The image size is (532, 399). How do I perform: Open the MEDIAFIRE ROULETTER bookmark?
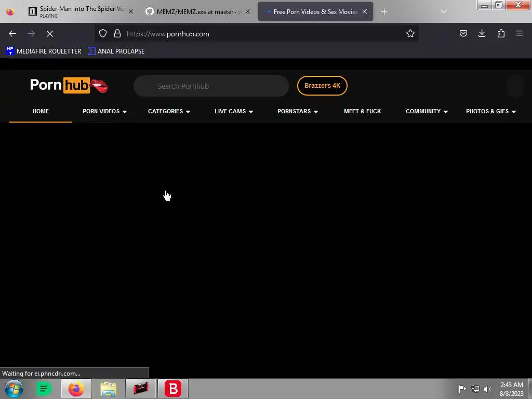(44, 51)
